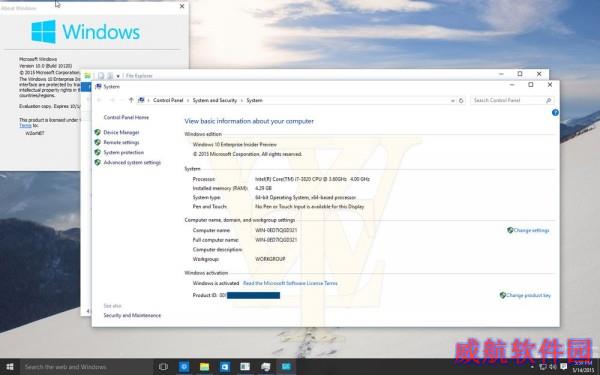
Task: Expand the address bar history dropdown
Action: pyautogui.click(x=452, y=101)
